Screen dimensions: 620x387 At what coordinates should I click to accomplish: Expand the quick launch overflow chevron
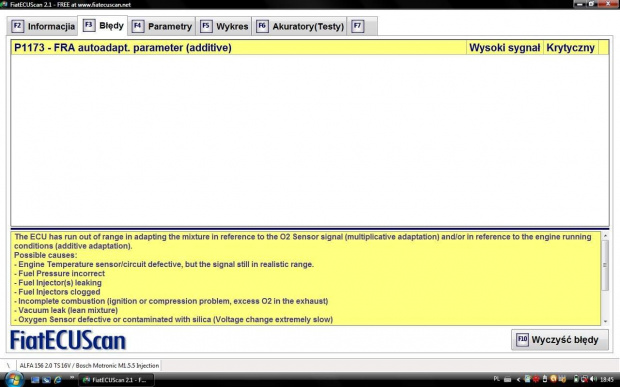[72, 378]
